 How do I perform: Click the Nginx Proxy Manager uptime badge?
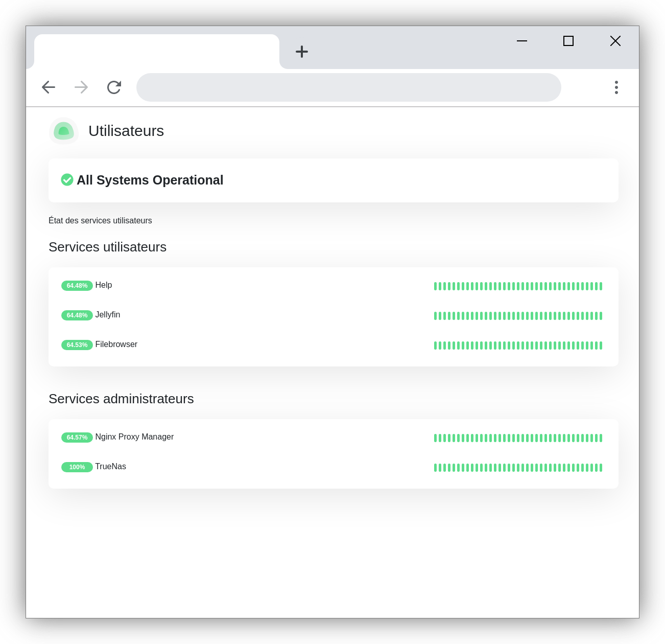click(77, 438)
